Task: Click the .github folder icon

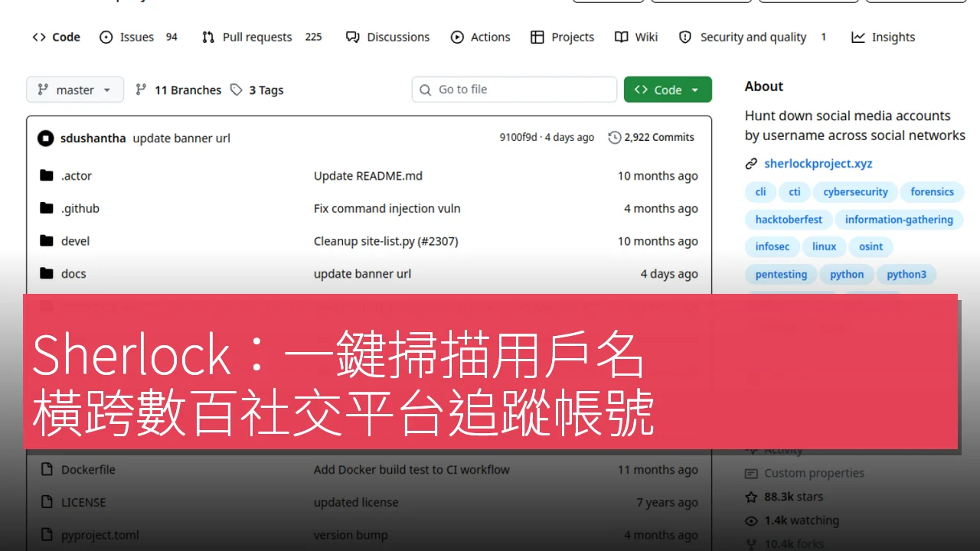Action: (x=47, y=208)
